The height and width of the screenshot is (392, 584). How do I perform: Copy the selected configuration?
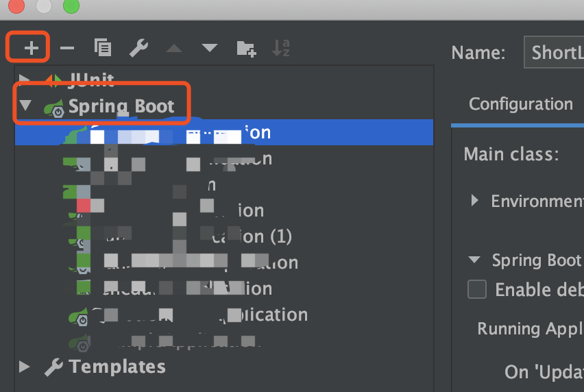102,47
